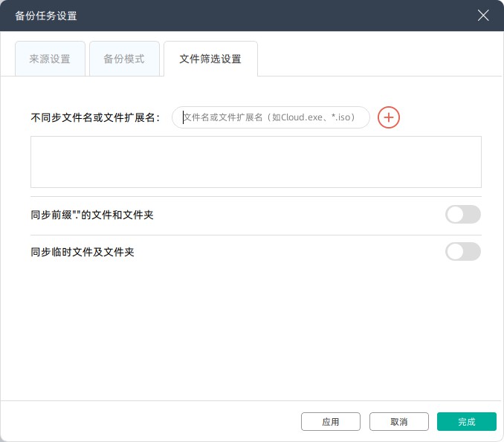
Task: Click the 同步前缀"."的文件和文件夹 label text
Action: point(92,215)
